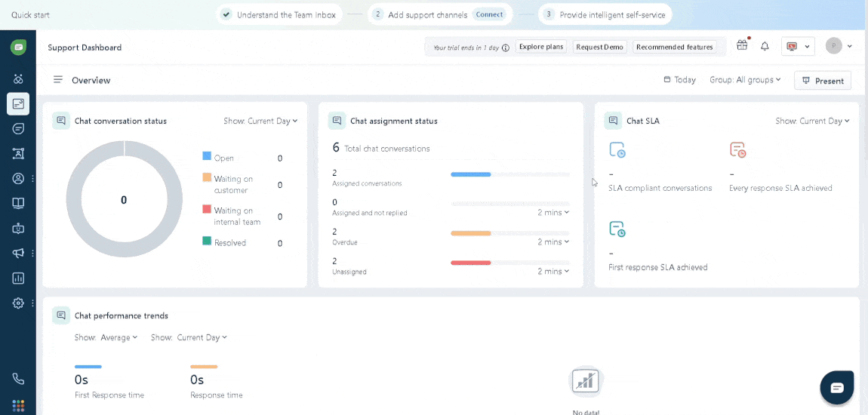Click the Chat performance trends card icon
The image size is (868, 415).
(61, 315)
